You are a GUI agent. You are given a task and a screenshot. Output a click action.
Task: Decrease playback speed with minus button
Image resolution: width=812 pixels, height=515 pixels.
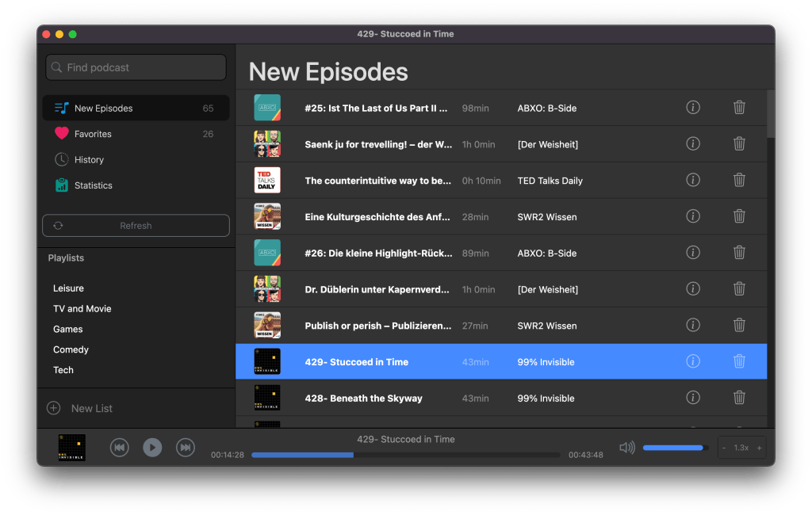click(724, 448)
